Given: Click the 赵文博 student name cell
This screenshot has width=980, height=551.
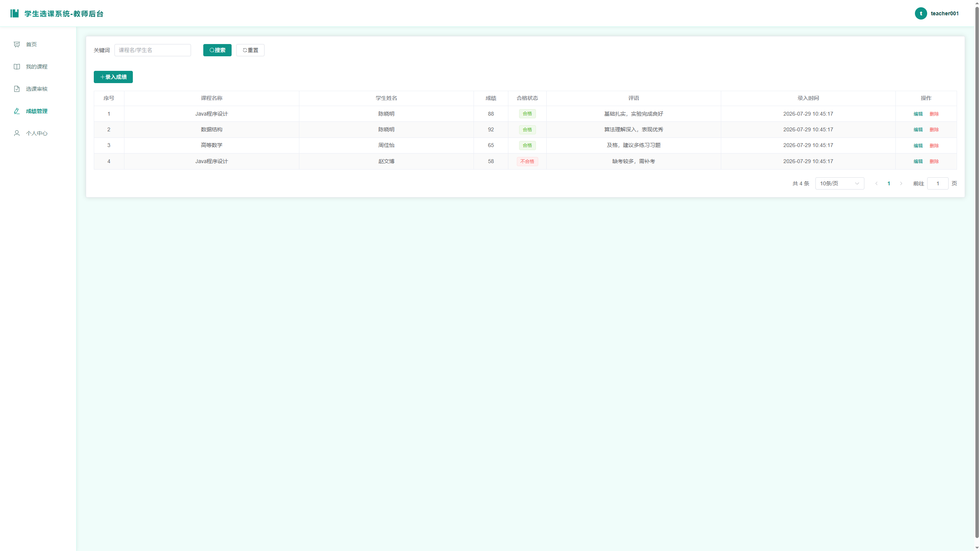Looking at the screenshot, I should (386, 161).
